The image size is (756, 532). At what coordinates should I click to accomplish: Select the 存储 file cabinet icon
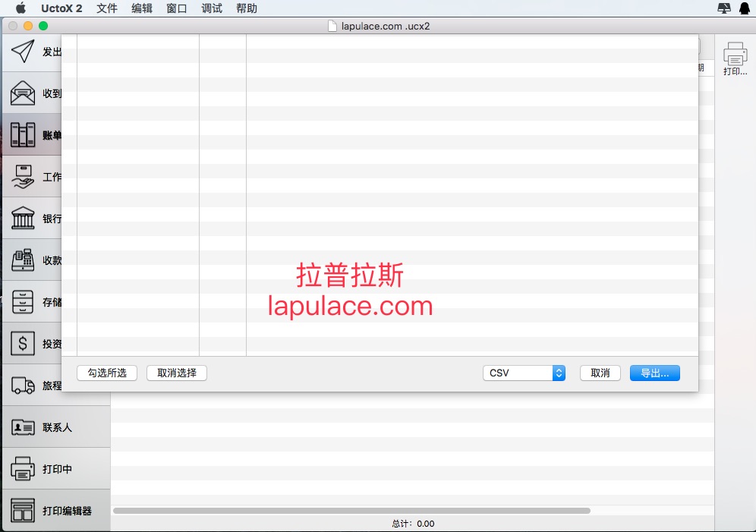coord(23,301)
